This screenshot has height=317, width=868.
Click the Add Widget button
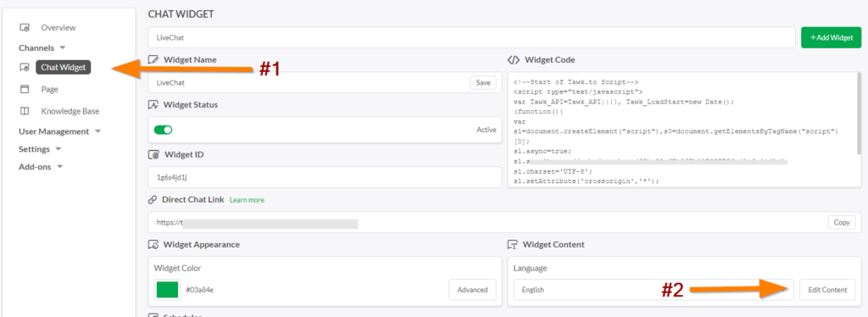[831, 37]
